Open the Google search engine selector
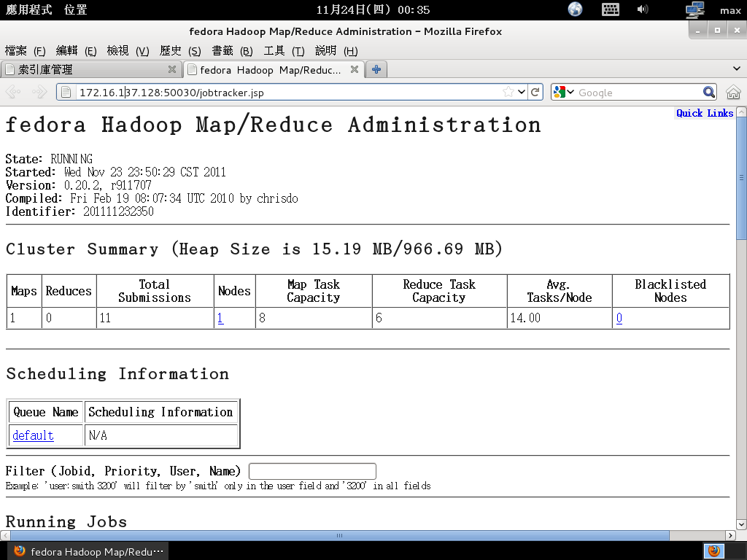Image resolution: width=747 pixels, height=560 pixels. tap(564, 92)
